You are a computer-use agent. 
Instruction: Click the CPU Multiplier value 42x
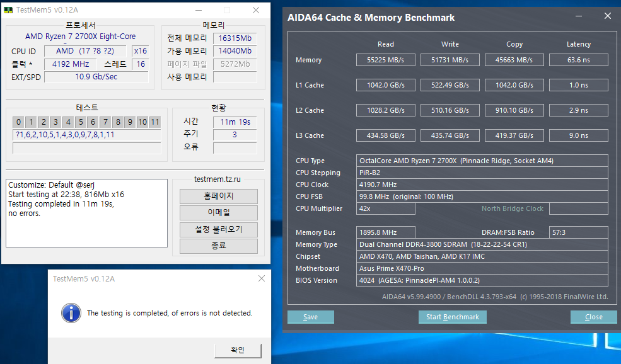coord(385,208)
